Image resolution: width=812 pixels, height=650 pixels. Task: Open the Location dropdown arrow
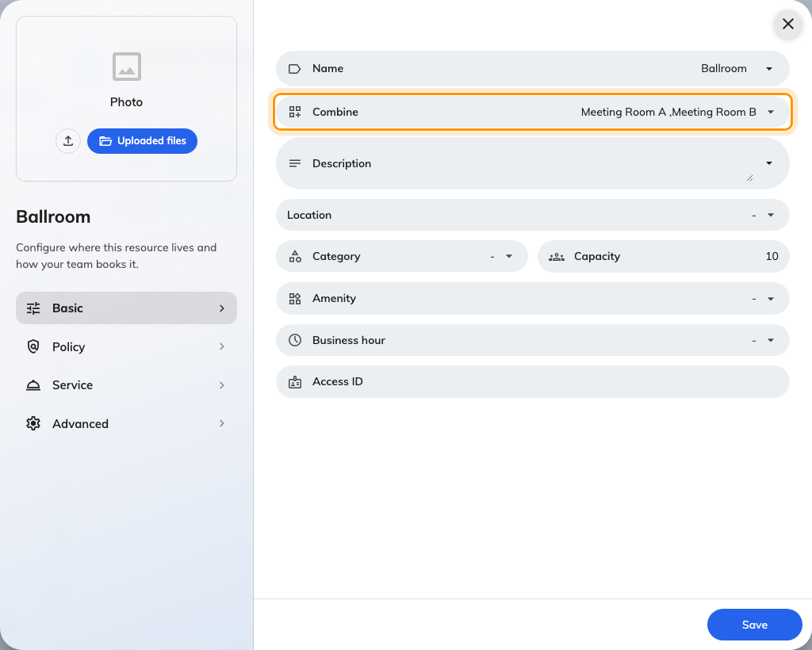pos(771,215)
